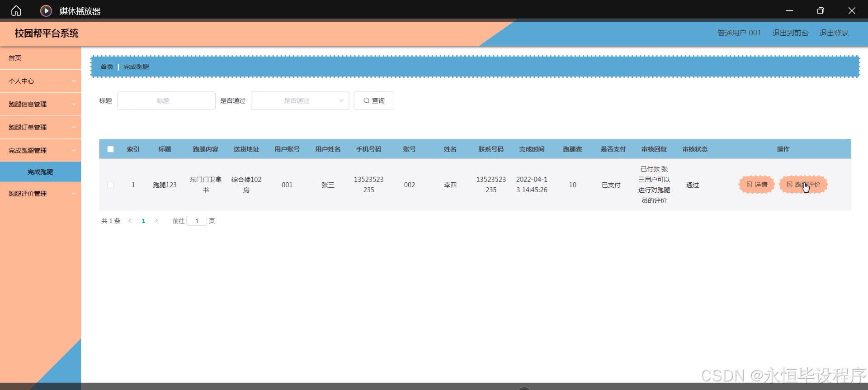The image size is (868, 390).
Task: Click the media player play icon
Action: click(46, 10)
